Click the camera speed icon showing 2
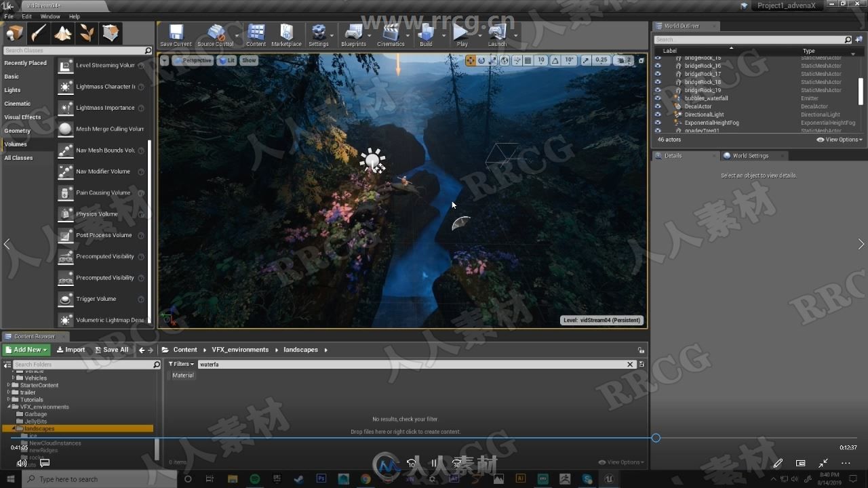Image resolution: width=868 pixels, height=488 pixels. click(623, 60)
